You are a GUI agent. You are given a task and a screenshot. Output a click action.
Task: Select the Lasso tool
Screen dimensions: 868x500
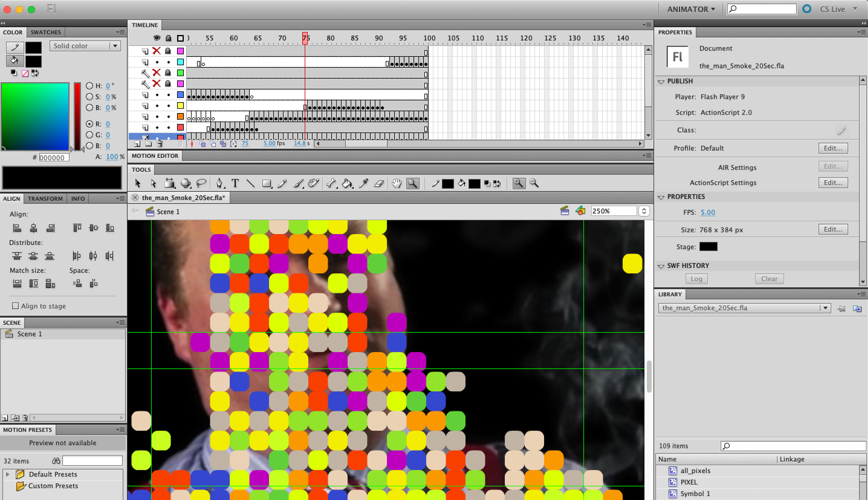[201, 183]
